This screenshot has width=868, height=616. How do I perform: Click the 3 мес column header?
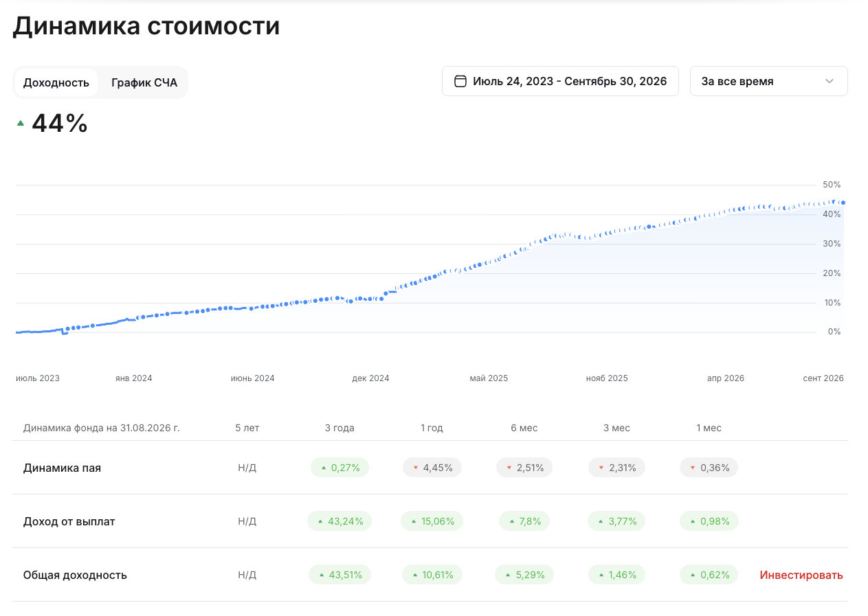click(616, 428)
